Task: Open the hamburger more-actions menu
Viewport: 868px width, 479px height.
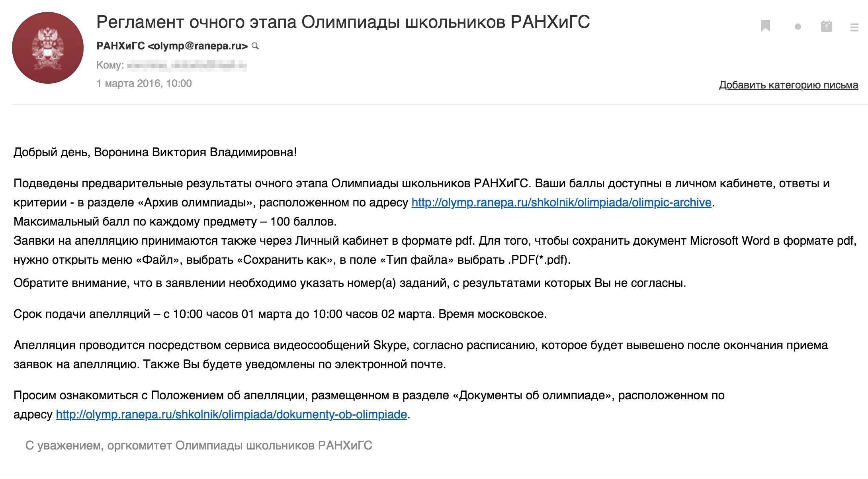Action: (854, 27)
